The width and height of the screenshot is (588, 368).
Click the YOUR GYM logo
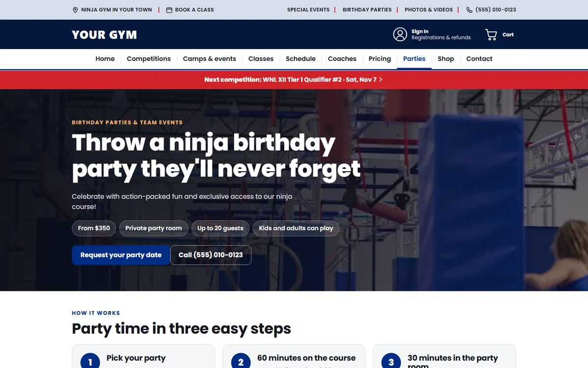[104, 35]
